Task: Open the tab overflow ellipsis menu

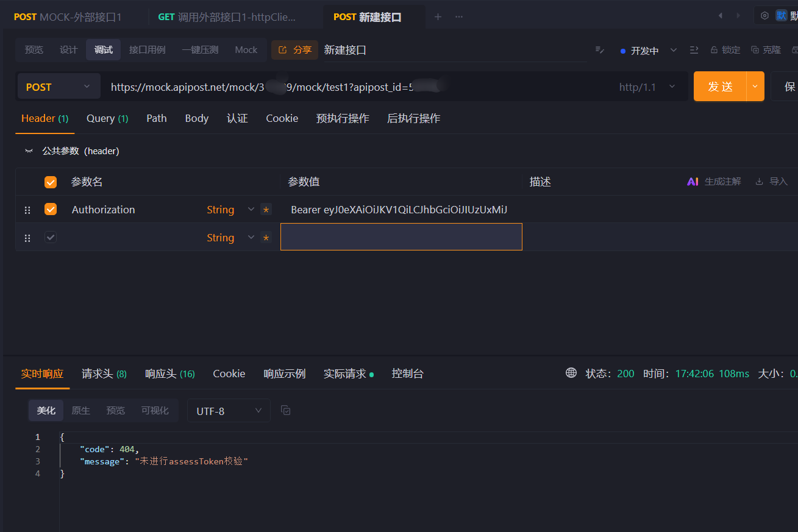Action: click(x=459, y=17)
